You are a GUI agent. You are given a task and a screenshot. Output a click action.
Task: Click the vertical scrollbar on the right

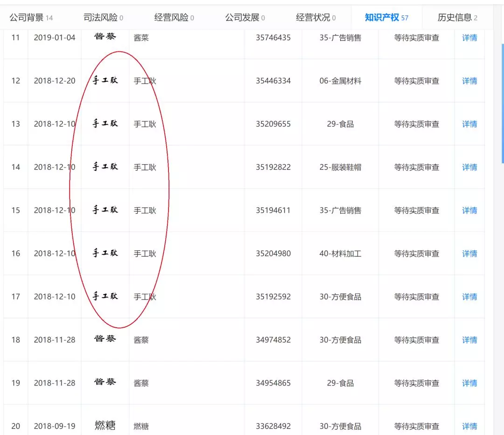tap(503, 104)
